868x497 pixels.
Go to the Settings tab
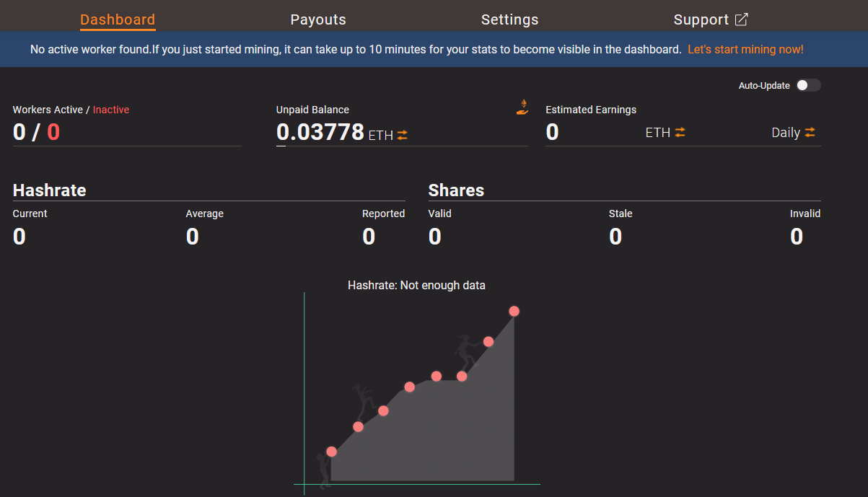pyautogui.click(x=509, y=19)
